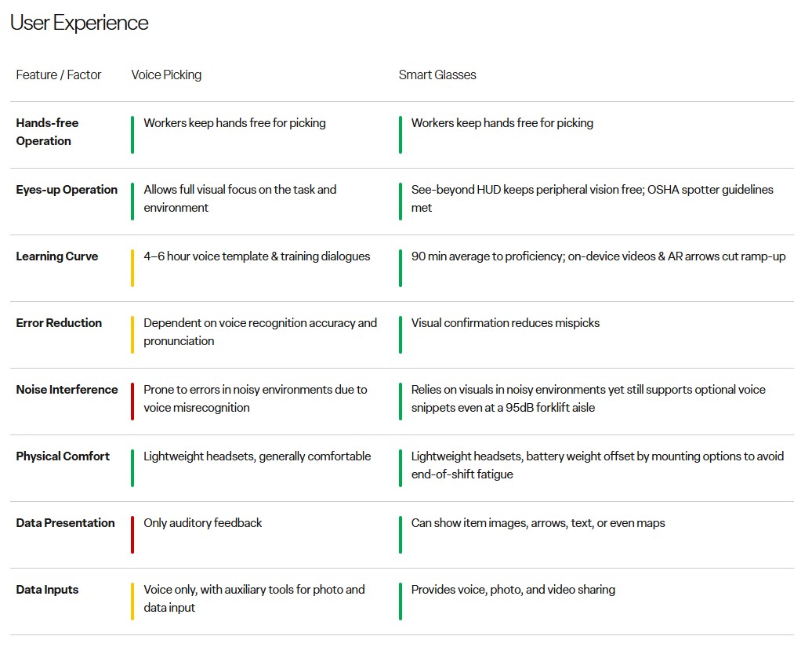Click Provides voice, photo, and video sharing text

pos(513,590)
